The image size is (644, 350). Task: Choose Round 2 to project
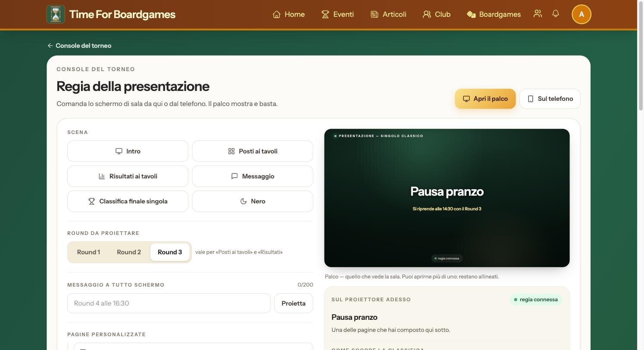pyautogui.click(x=129, y=252)
